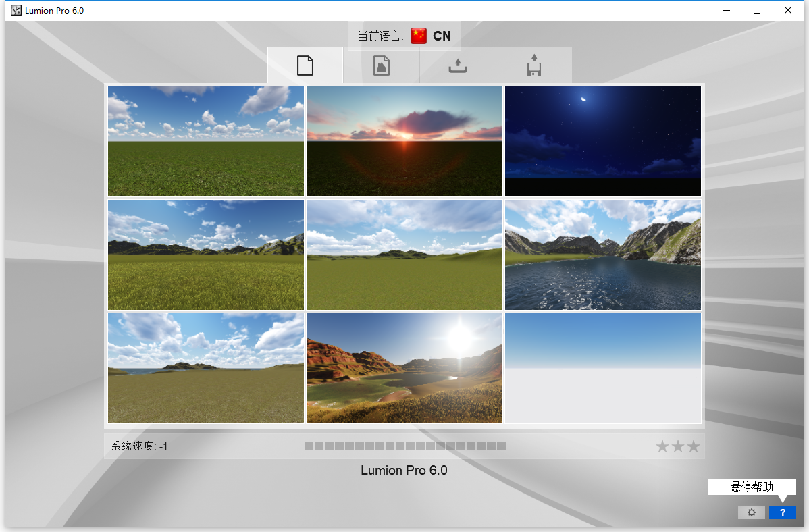This screenshot has width=809, height=532.
Task: Pick the coastal island plain scene
Action: (206, 369)
